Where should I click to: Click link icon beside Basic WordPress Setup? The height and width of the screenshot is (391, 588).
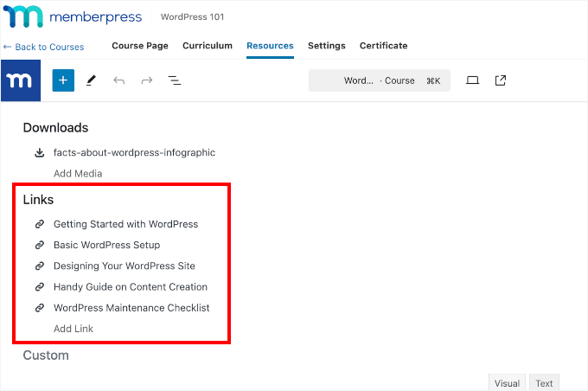coord(40,245)
